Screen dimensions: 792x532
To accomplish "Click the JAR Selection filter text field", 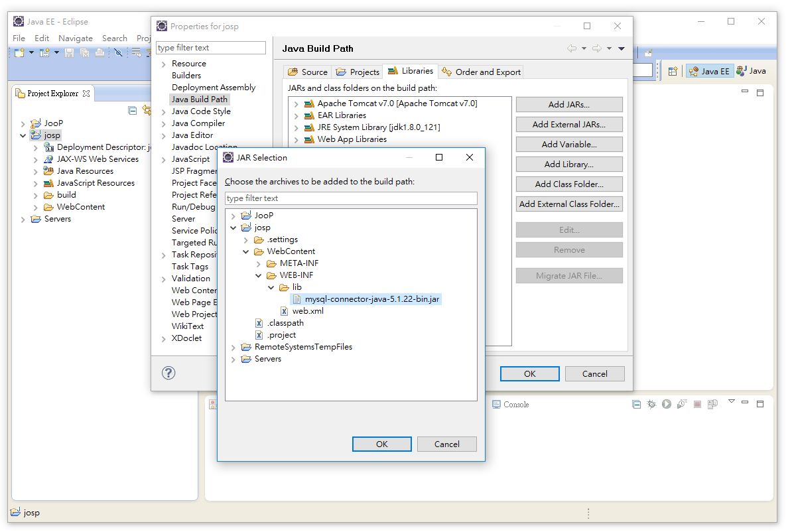I will click(351, 198).
